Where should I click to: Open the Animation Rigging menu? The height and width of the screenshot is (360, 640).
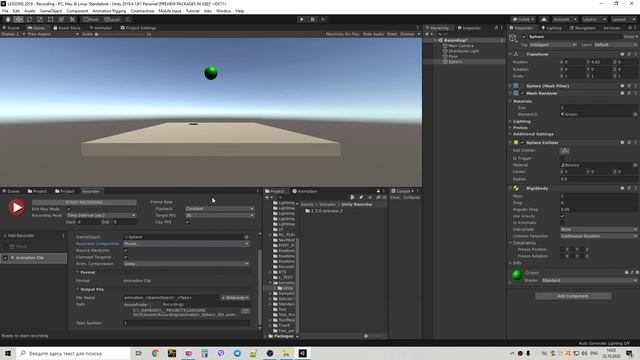click(x=109, y=11)
